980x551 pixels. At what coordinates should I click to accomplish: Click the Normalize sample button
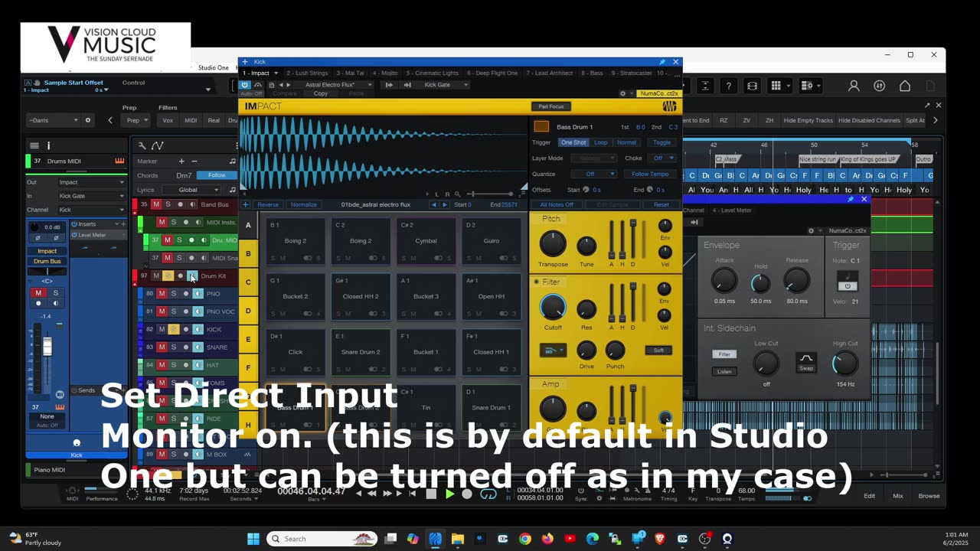tap(303, 204)
